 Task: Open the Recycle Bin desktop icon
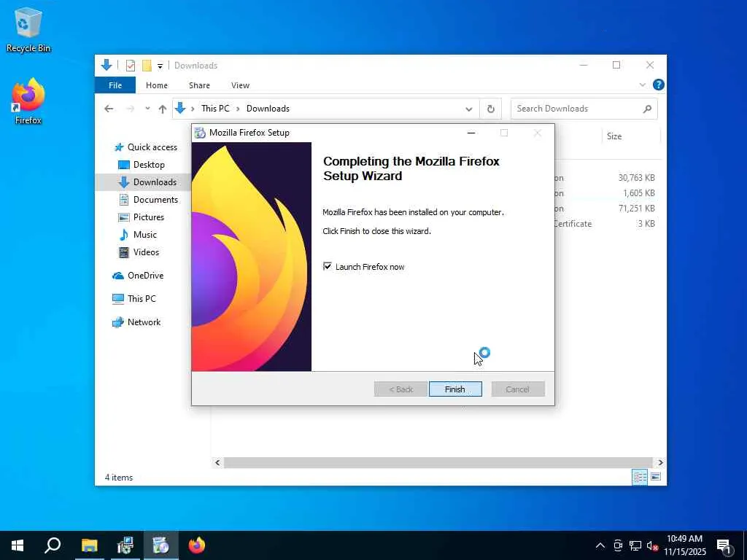[x=28, y=29]
